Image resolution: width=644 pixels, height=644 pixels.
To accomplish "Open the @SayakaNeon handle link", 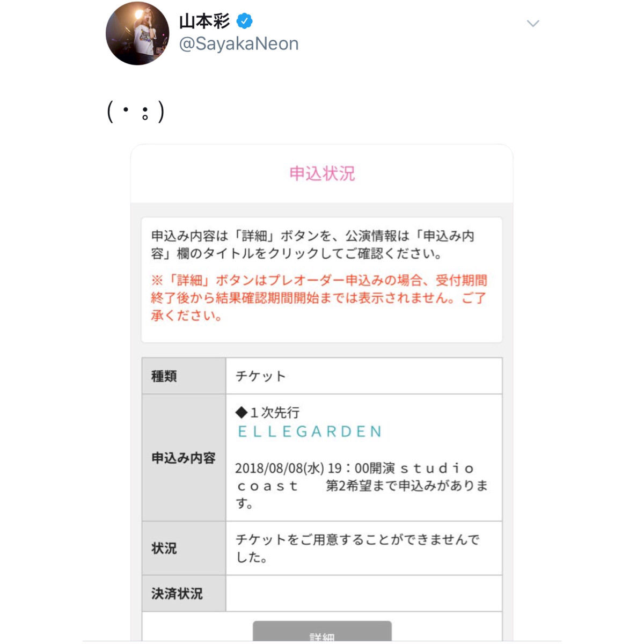I will point(239,44).
